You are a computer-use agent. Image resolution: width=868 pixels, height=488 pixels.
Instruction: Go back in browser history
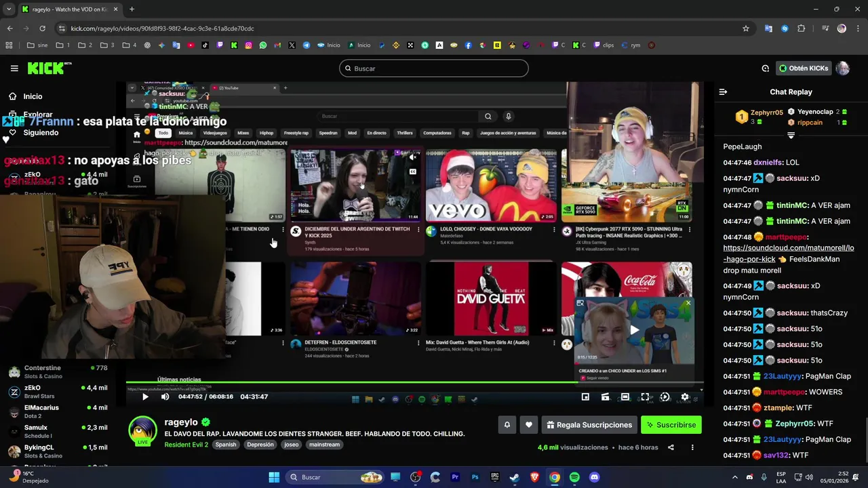[x=9, y=28]
